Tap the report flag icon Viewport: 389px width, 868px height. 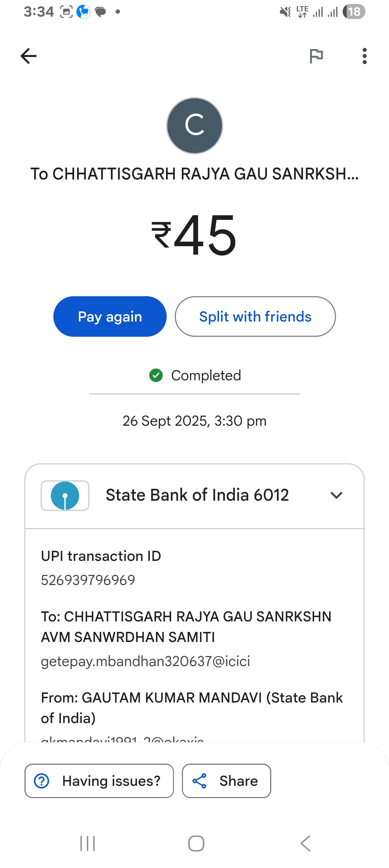tap(316, 56)
